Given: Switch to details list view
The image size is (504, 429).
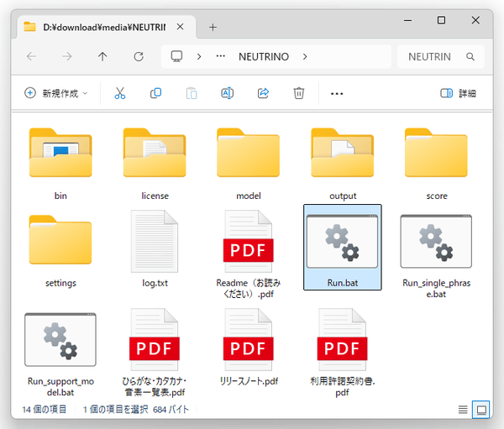Looking at the screenshot, I should pyautogui.click(x=463, y=410).
